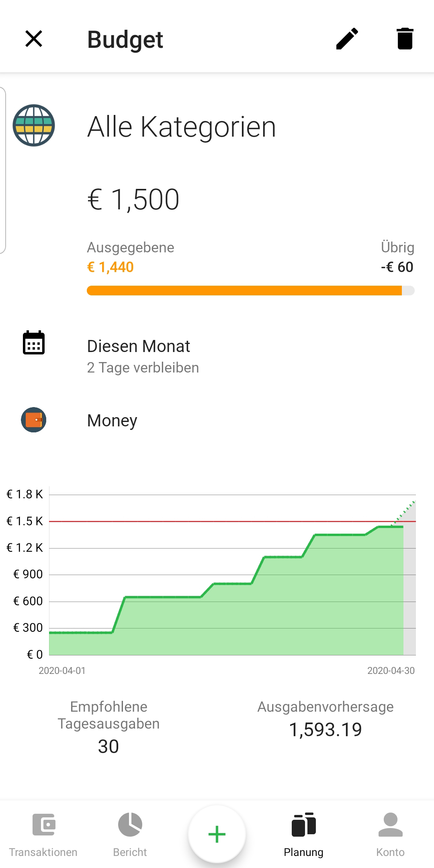
Task: Select the Alle Kategorien title
Action: (182, 127)
